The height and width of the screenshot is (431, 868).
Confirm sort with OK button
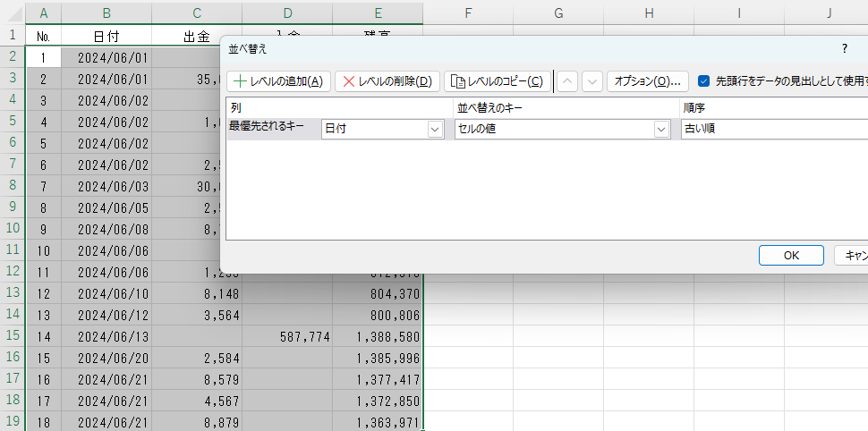[x=791, y=255]
